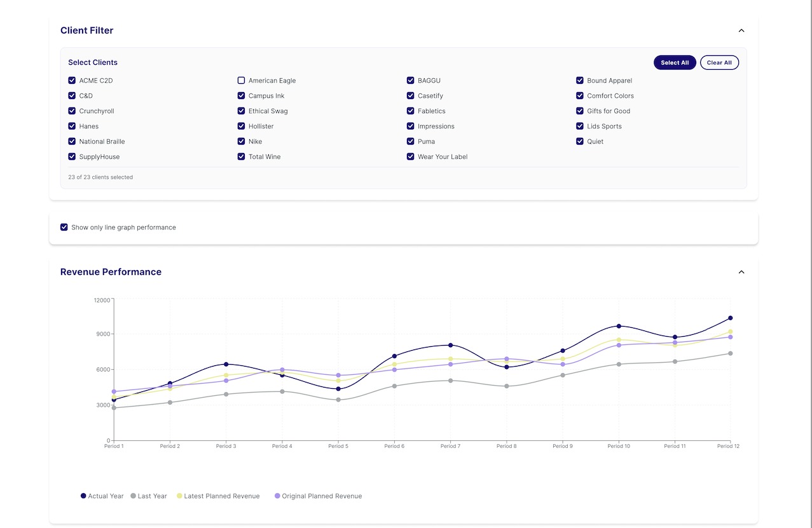Uncheck the ACME C2D client checkbox
This screenshot has width=812, height=528.
click(72, 81)
